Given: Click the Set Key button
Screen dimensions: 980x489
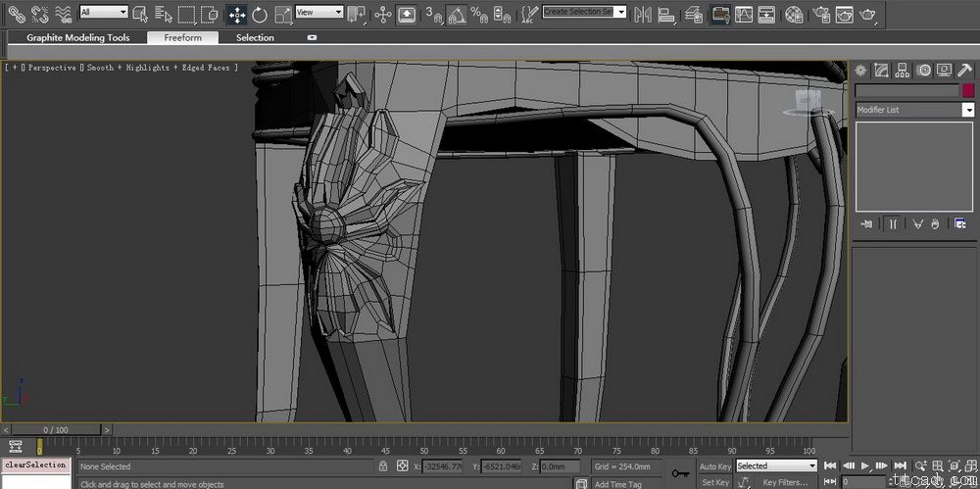Looking at the screenshot, I should point(714,482).
